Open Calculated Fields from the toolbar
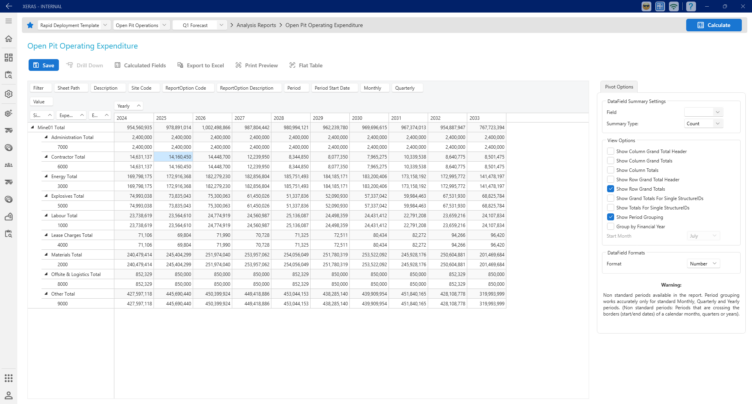Viewport: 752px width, 404px height. pos(140,65)
